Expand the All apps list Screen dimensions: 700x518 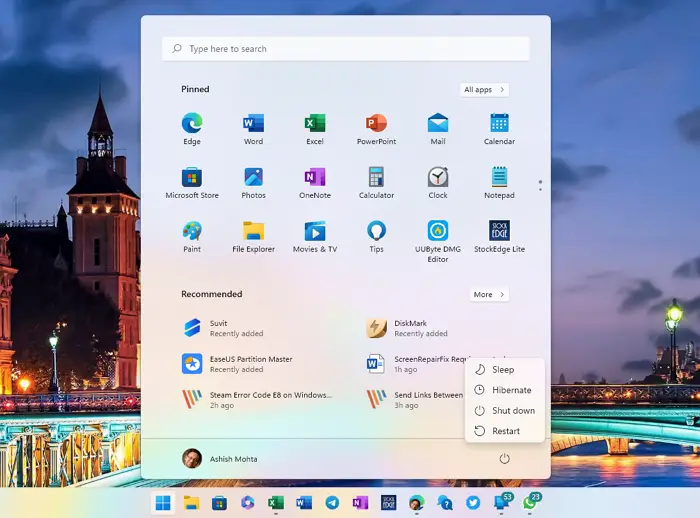[x=484, y=89]
